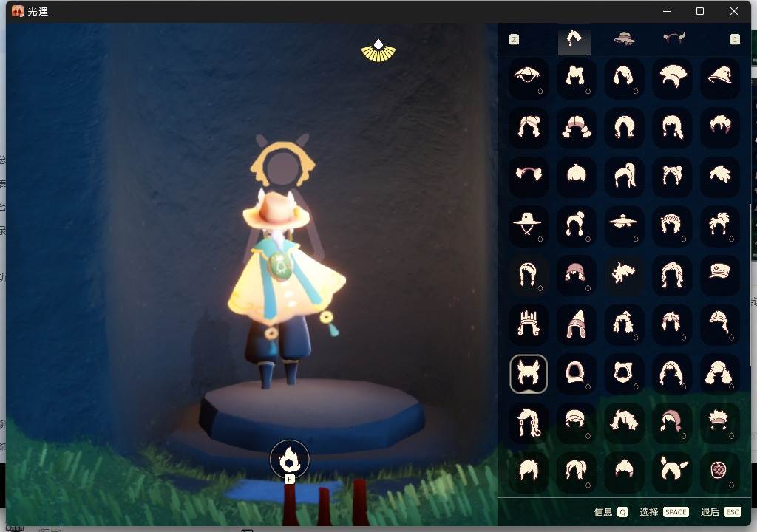Select the cap with long side braid
This screenshot has width=757, height=532.
click(x=719, y=324)
